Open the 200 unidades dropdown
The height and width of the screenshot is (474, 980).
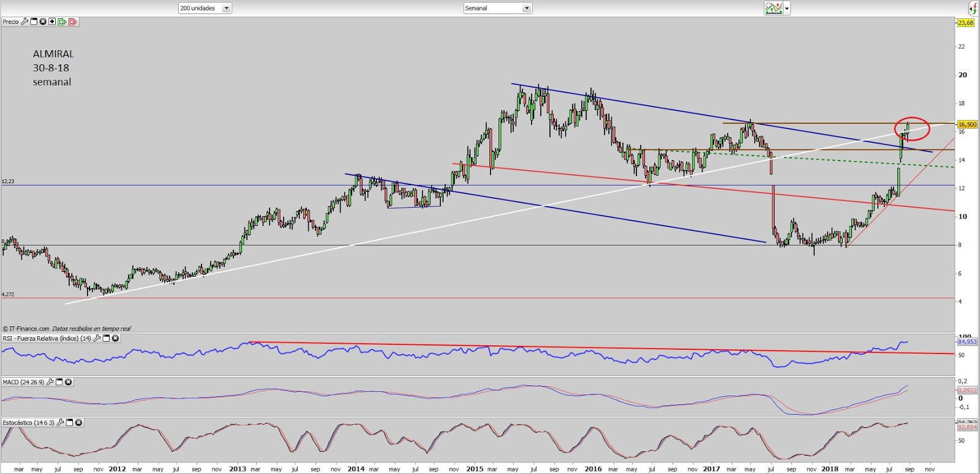tap(205, 8)
